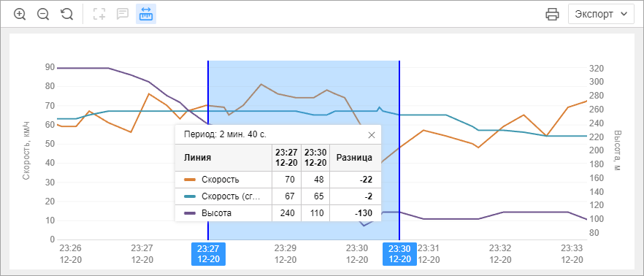Screen dimensions: 644x276
Task: Reset chart zoom with the undo arrow icon
Action: [x=66, y=14]
